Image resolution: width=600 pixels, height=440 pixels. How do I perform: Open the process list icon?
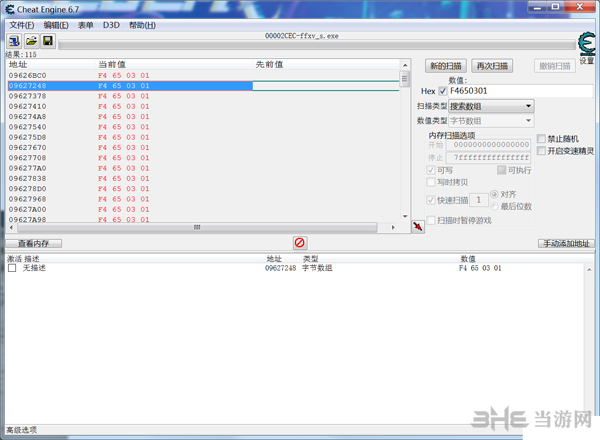(14, 41)
